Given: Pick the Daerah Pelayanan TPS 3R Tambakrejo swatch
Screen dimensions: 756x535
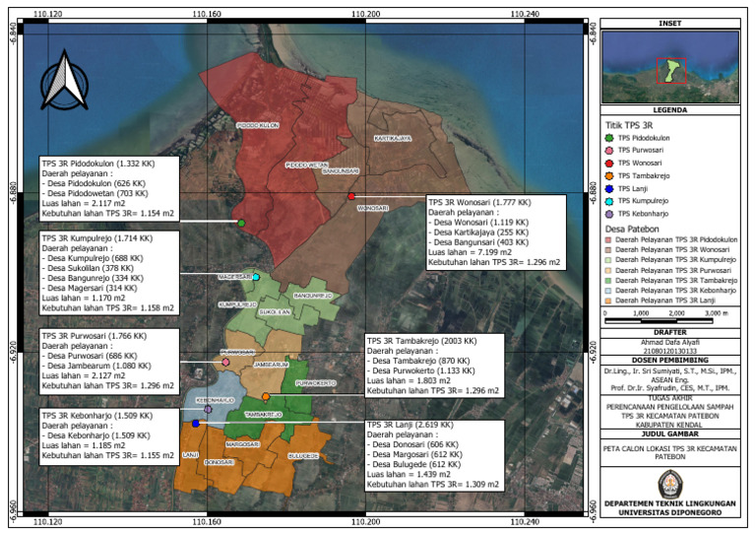Looking at the screenshot, I should coord(608,280).
